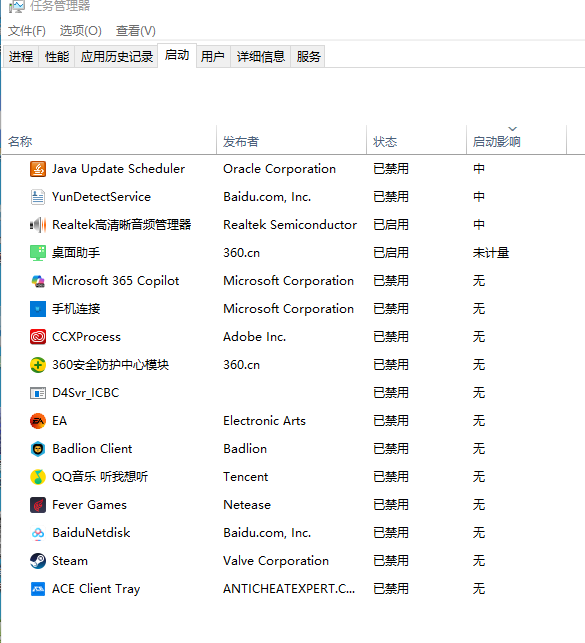Switch to the 用户 tab
The height and width of the screenshot is (643, 585).
[213, 56]
